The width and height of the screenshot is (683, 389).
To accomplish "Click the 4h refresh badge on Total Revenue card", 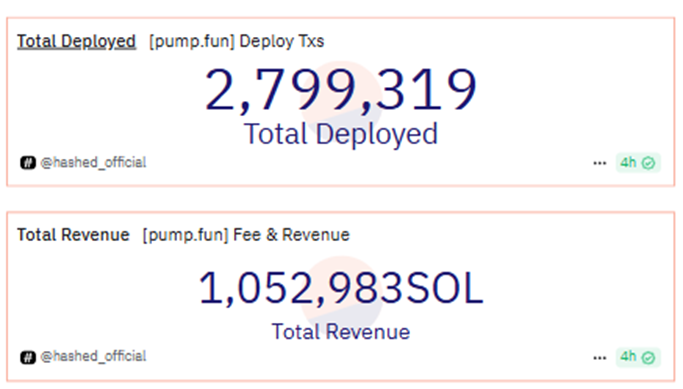I will (638, 357).
